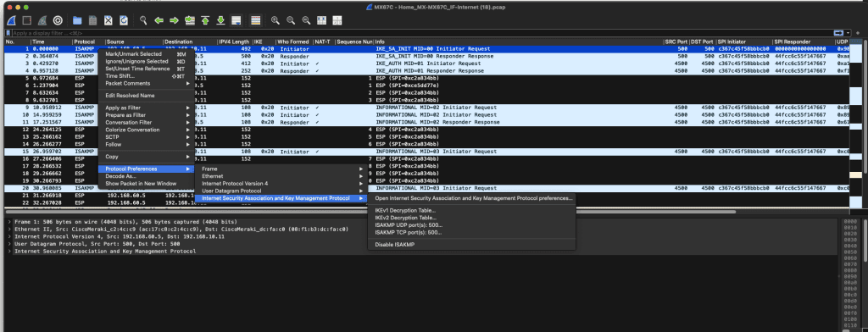The height and width of the screenshot is (332, 868).
Task: Click the Restart capture icon
Action: (x=42, y=20)
